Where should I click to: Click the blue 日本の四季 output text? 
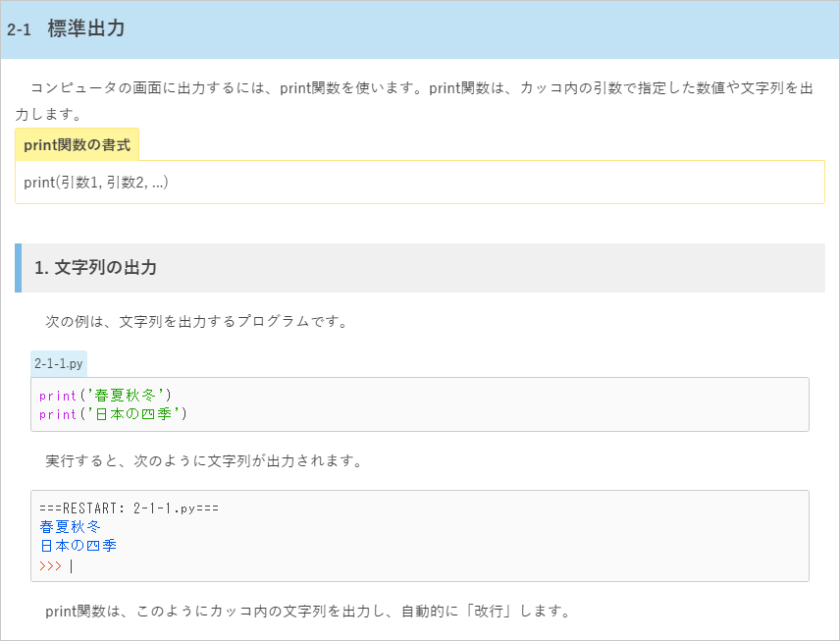click(x=79, y=546)
